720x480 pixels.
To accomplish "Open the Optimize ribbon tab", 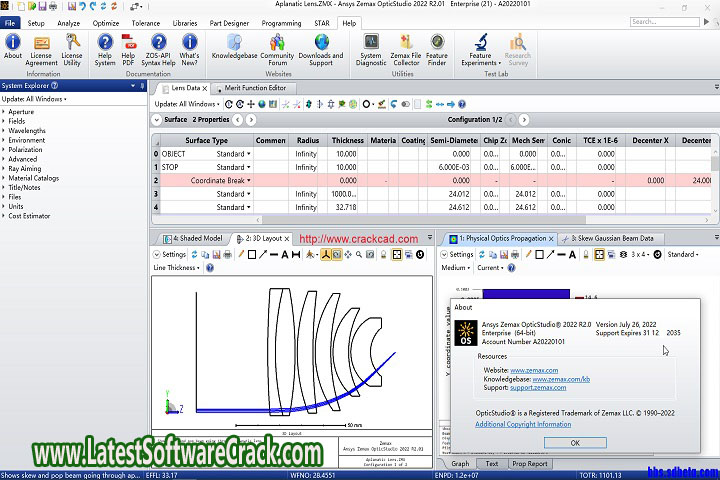I will pos(106,23).
